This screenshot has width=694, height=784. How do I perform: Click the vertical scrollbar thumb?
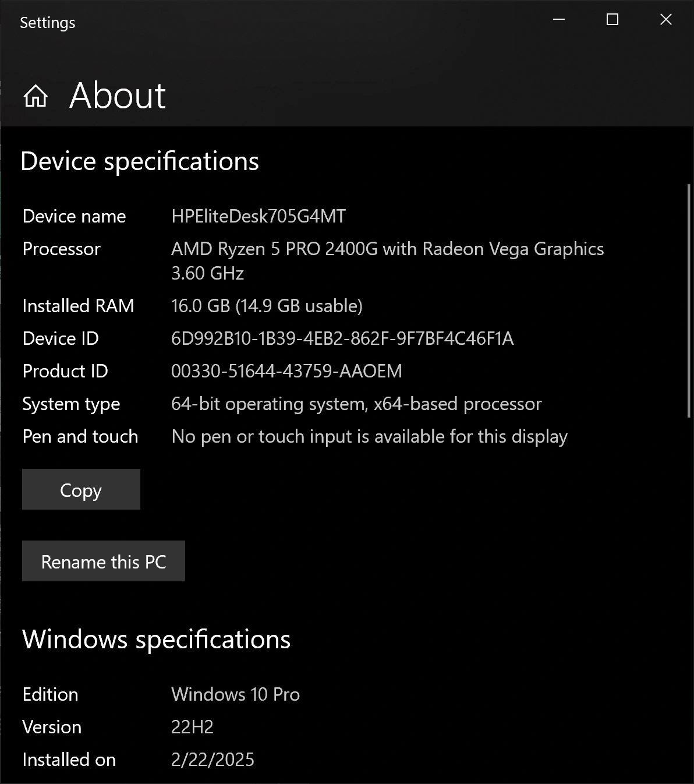[689, 301]
